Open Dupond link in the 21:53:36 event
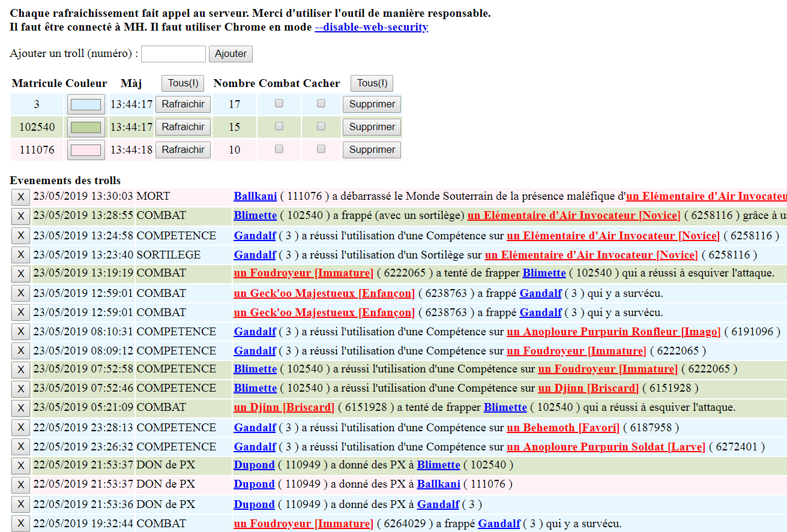 pyautogui.click(x=254, y=504)
